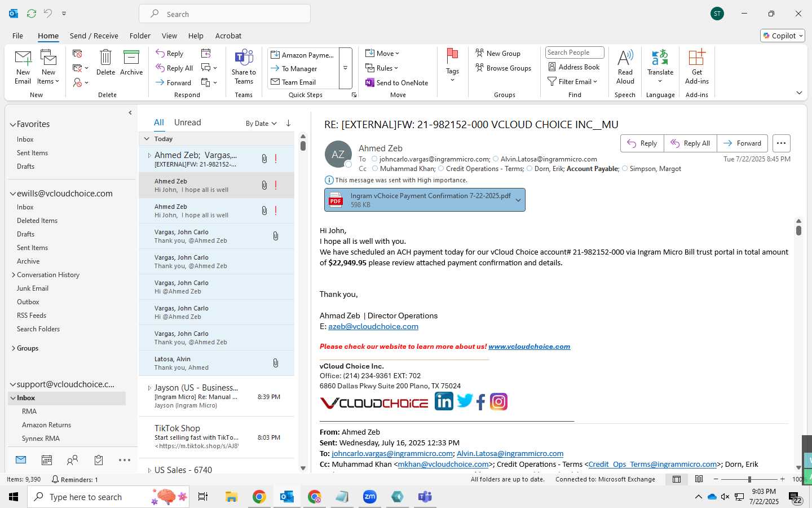Collapse the Today group header
Viewport: 812px width, 508px height.
click(147, 139)
